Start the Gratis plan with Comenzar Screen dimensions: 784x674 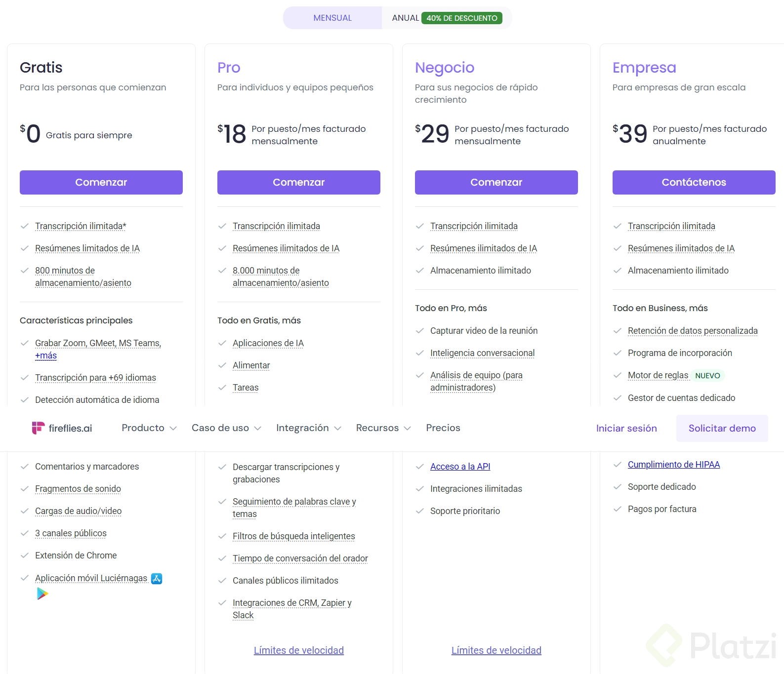tap(101, 182)
